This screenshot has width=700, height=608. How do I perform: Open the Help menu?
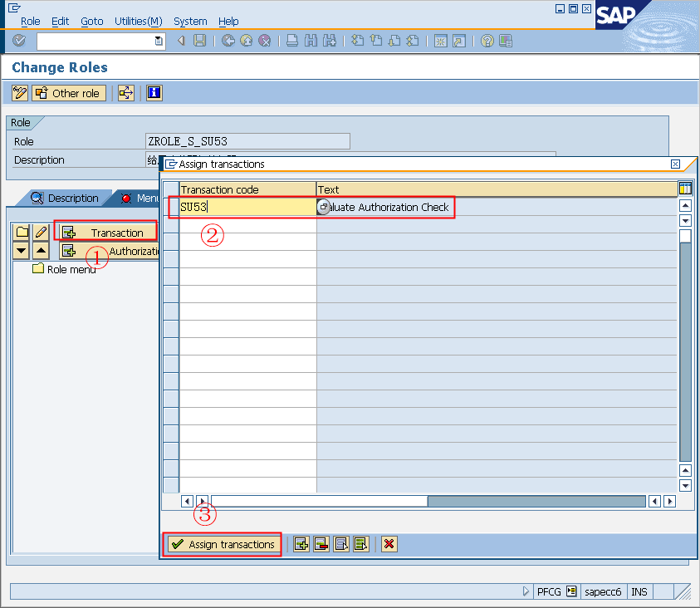[x=228, y=21]
